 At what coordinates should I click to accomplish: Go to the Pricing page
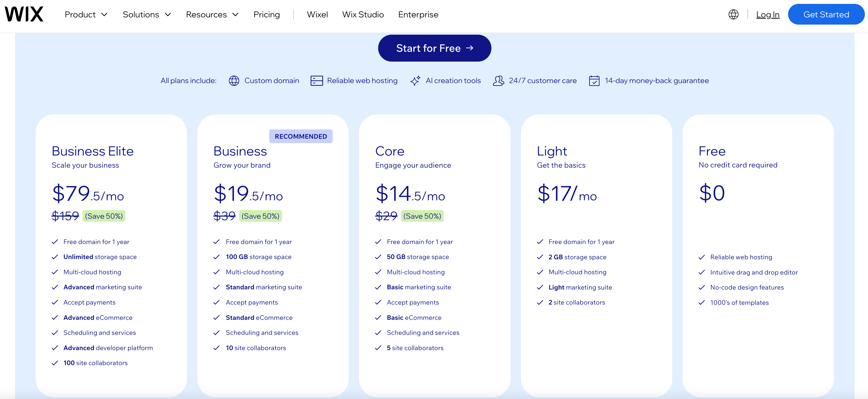267,14
